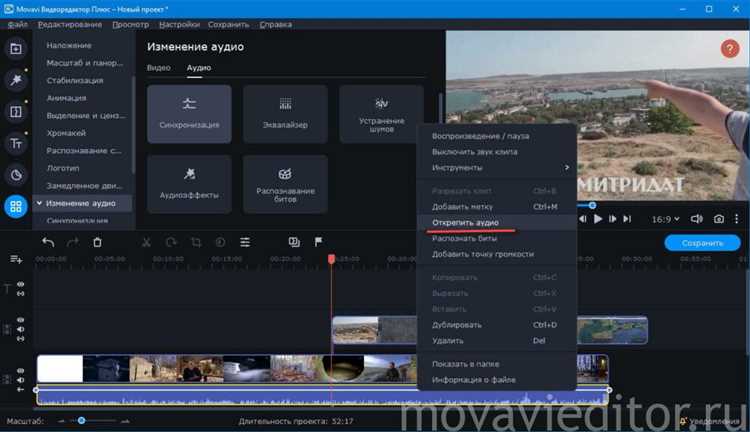Open the 16:9 aspect ratio dropdown

point(663,218)
